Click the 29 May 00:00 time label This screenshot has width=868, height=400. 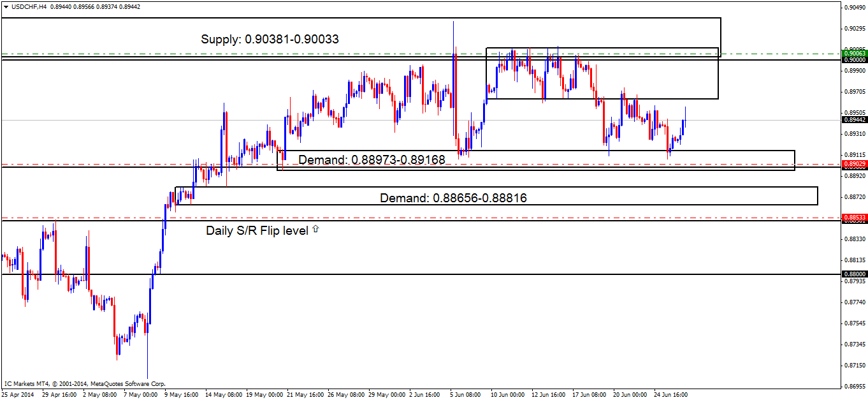tap(387, 395)
